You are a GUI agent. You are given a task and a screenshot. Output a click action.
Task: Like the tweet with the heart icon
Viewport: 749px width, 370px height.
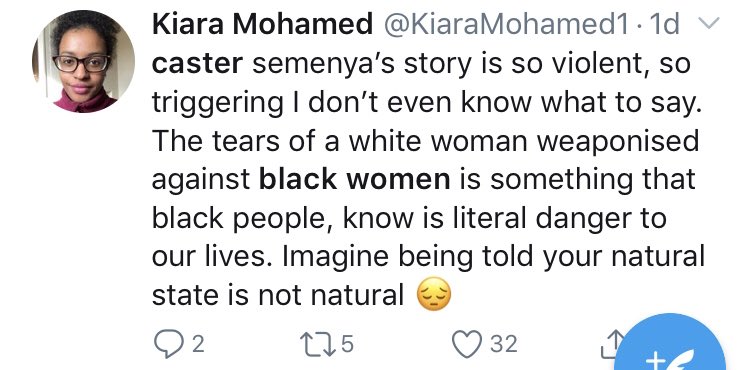[x=468, y=344]
